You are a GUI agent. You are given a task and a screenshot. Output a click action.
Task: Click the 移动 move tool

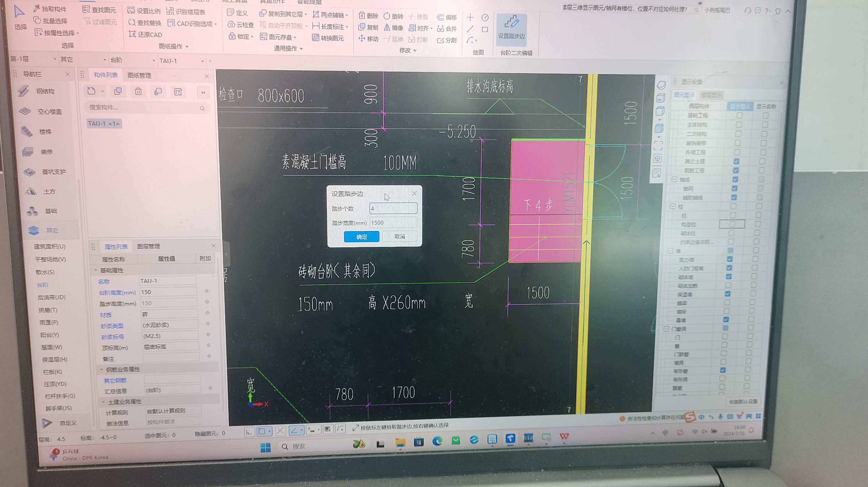click(x=368, y=39)
